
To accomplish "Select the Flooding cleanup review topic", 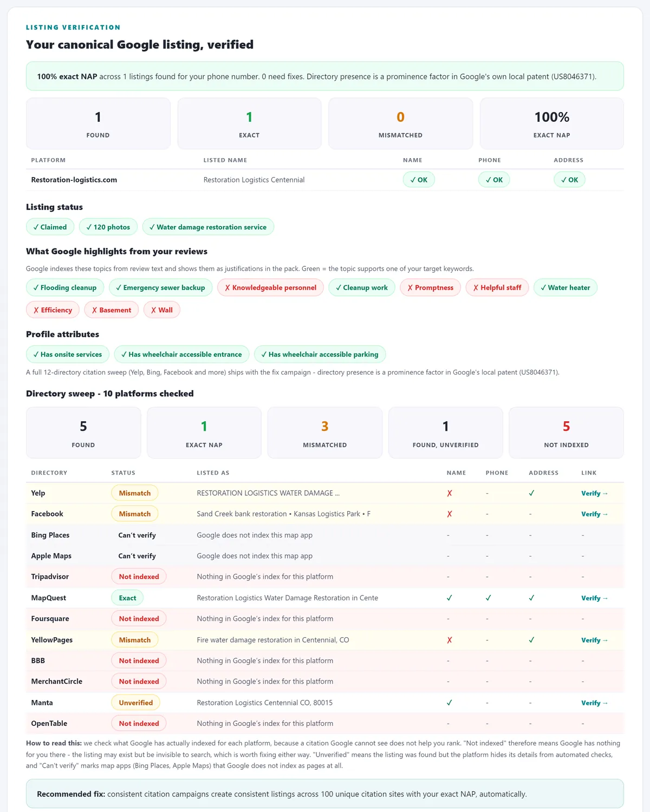I will pos(65,287).
